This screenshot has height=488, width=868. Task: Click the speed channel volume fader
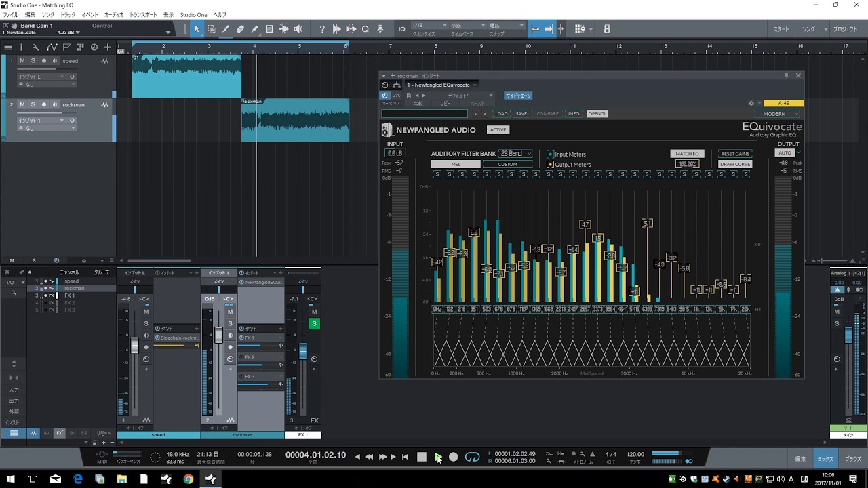(134, 345)
